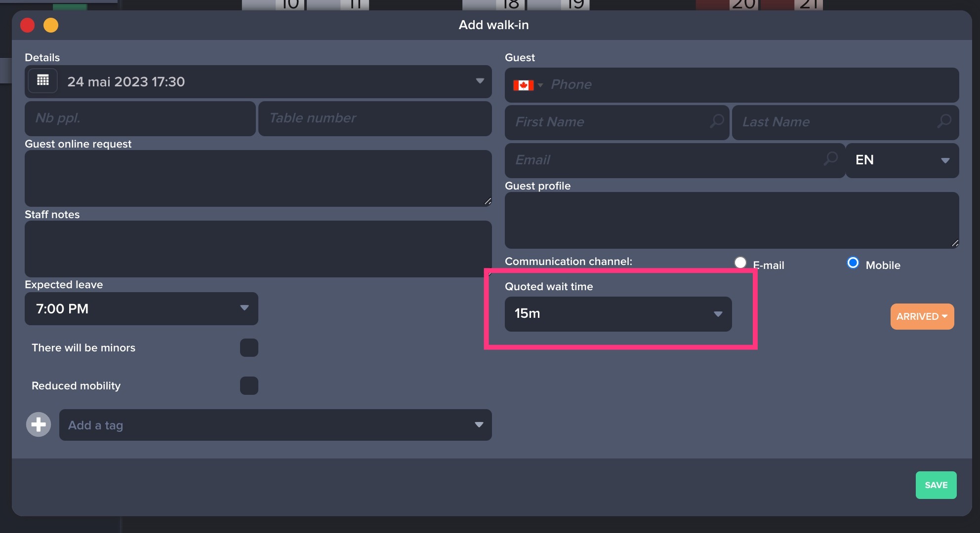Open the EN language dropdown
This screenshot has height=533, width=980.
click(945, 160)
